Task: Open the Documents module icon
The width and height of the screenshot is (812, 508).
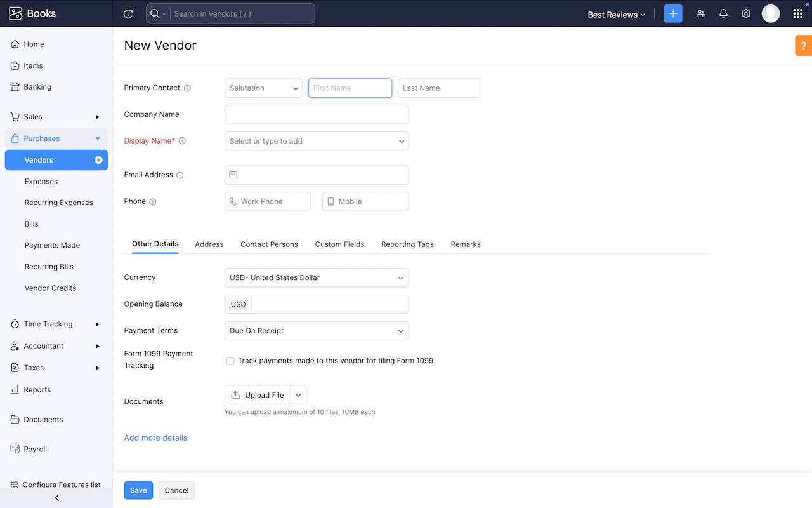Action: [14, 419]
